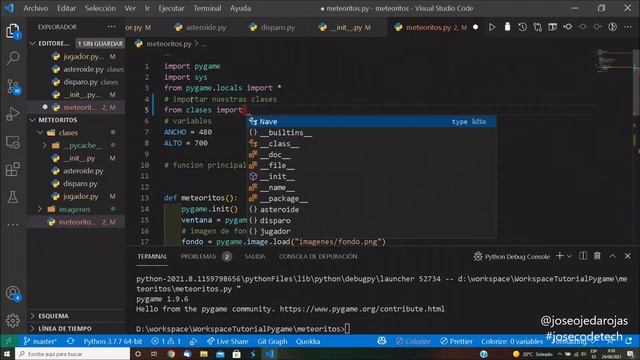
Task: Switch to the disparo.py editor tab
Action: (x=272, y=27)
